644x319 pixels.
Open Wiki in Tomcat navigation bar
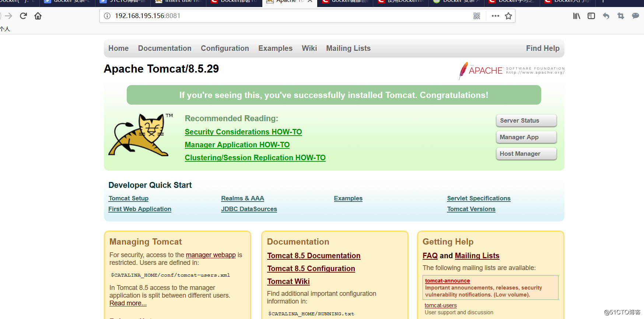click(x=309, y=48)
